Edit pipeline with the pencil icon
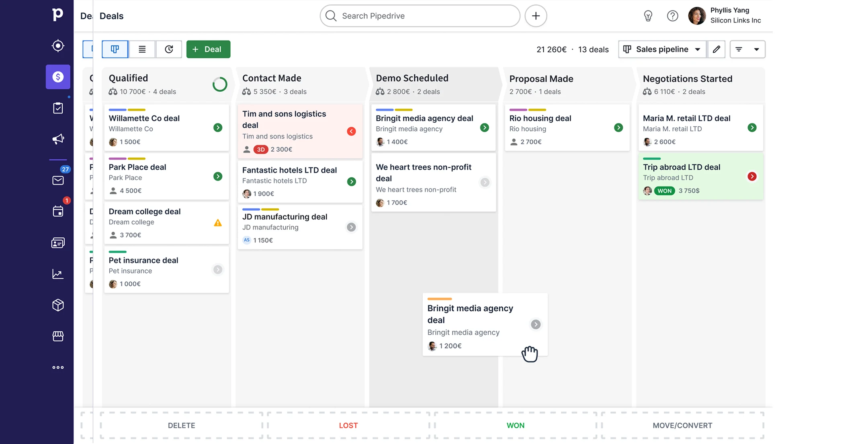Screen dimensions: 868x444 pos(716,49)
